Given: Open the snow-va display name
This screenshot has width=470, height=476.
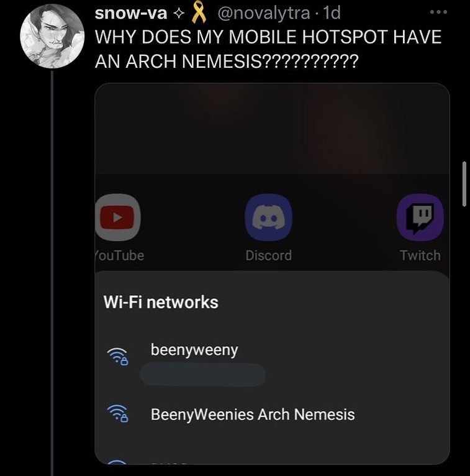Looking at the screenshot, I should pos(130,13).
